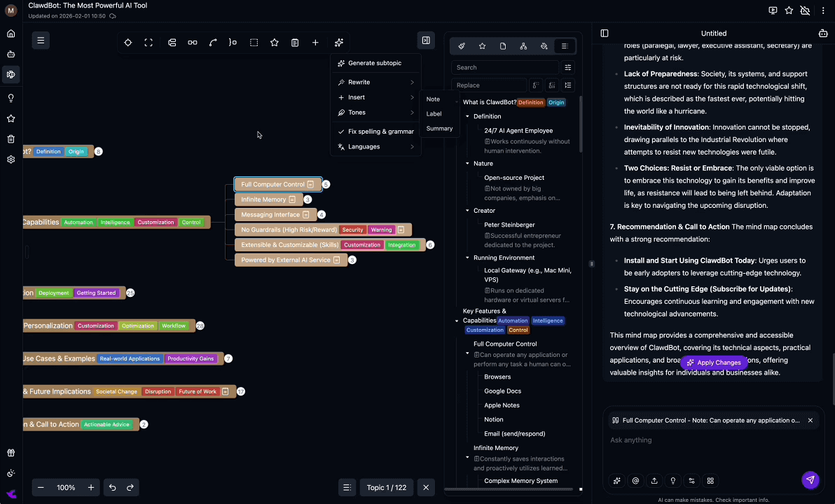This screenshot has width=835, height=504.
Task: Click the @ mention icon in the AI chat bar
Action: 635,480
